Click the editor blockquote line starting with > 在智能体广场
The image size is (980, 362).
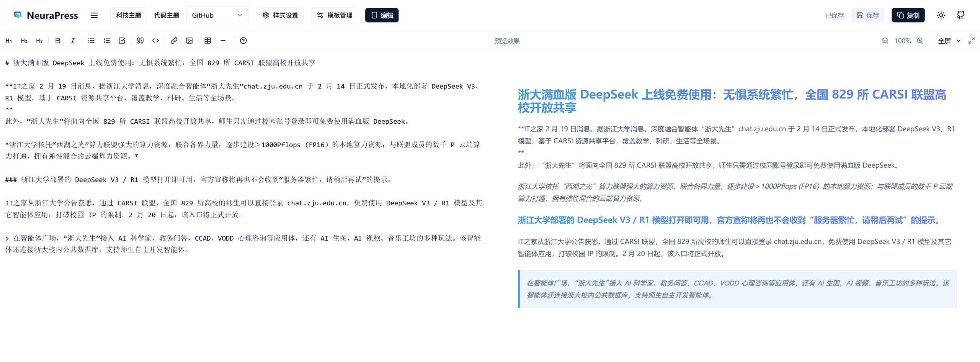click(x=243, y=244)
